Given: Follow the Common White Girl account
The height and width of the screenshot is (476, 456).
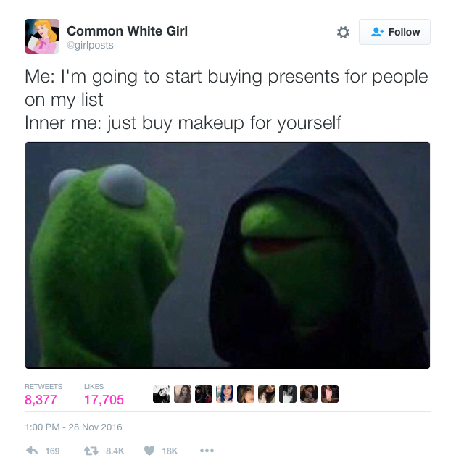Looking at the screenshot, I should [x=394, y=32].
